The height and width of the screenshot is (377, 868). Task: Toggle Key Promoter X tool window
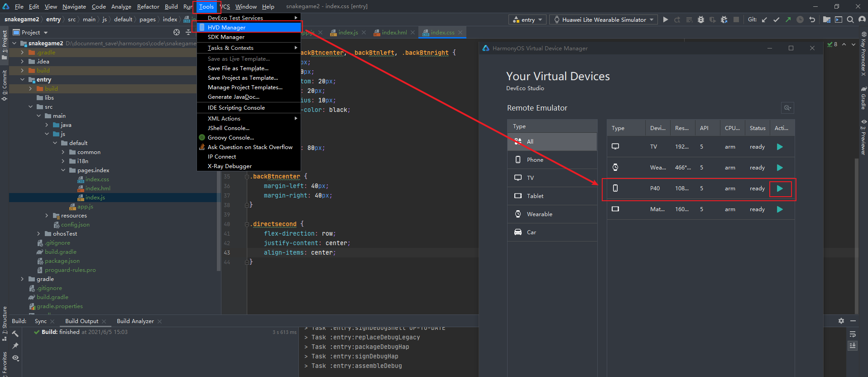pos(863,53)
